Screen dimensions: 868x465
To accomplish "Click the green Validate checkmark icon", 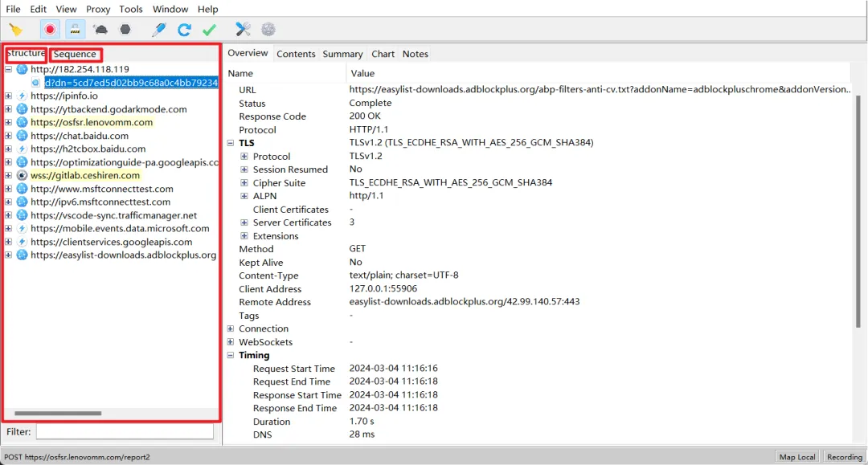I will [x=209, y=30].
